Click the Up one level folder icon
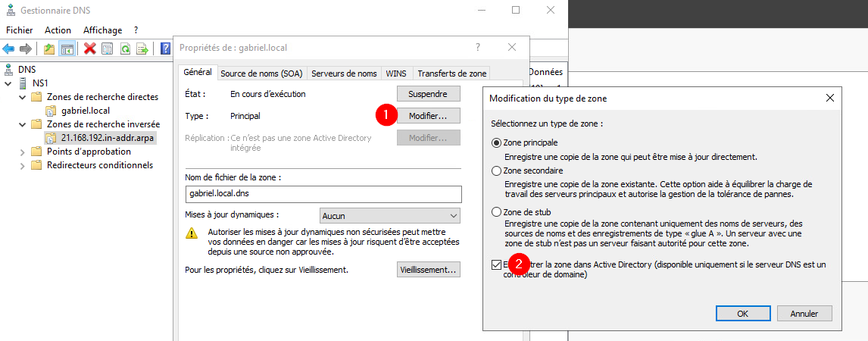The image size is (868, 341). tap(49, 49)
